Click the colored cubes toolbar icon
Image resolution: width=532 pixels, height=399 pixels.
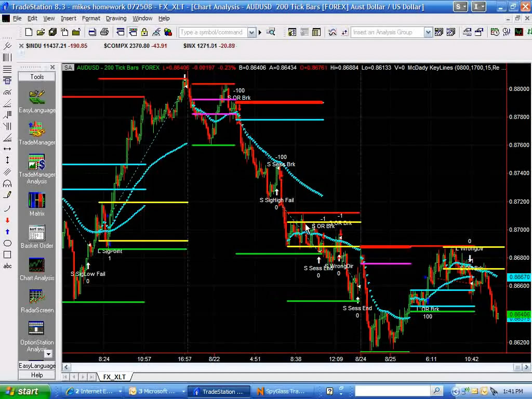pyautogui.click(x=168, y=32)
